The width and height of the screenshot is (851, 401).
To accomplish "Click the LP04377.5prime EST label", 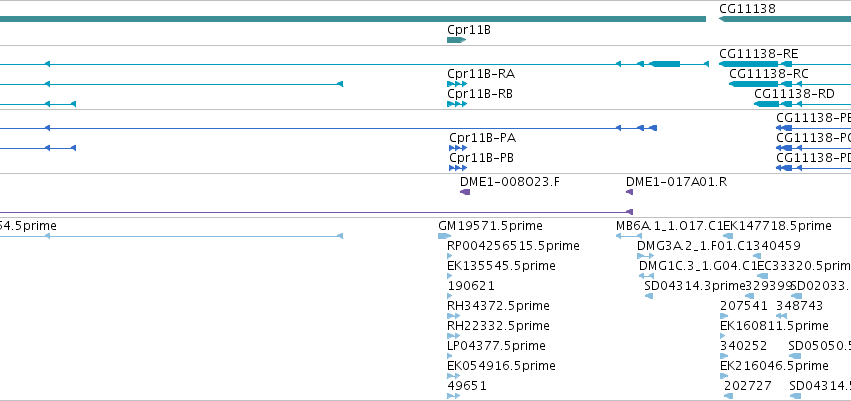I will click(x=496, y=346).
